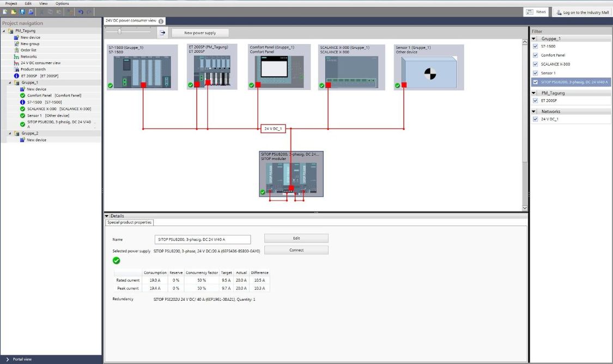
Task: Click the News icon in the top bar
Action: pyautogui.click(x=530, y=12)
